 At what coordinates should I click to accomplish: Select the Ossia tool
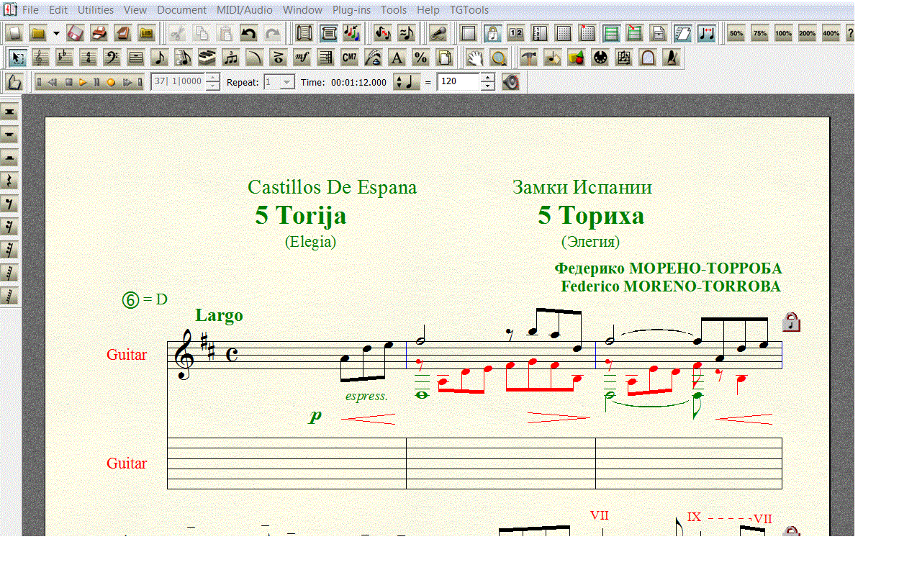(x=623, y=58)
